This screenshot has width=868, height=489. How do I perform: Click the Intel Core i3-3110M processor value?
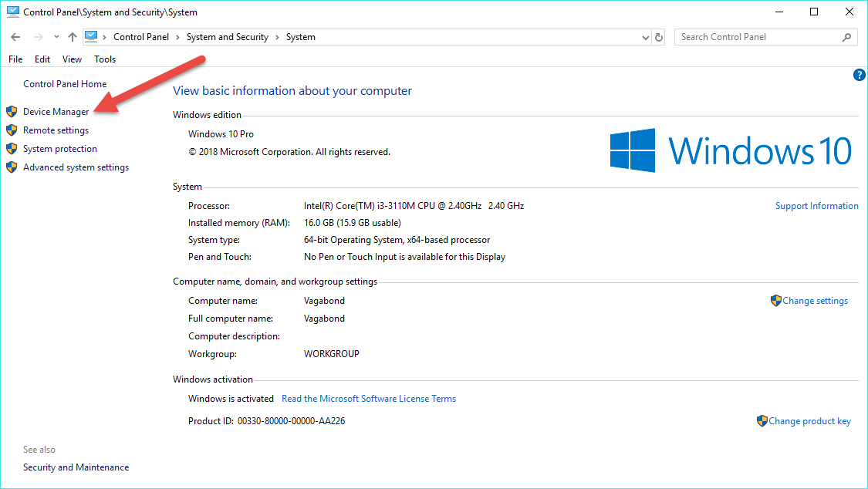pyautogui.click(x=414, y=206)
